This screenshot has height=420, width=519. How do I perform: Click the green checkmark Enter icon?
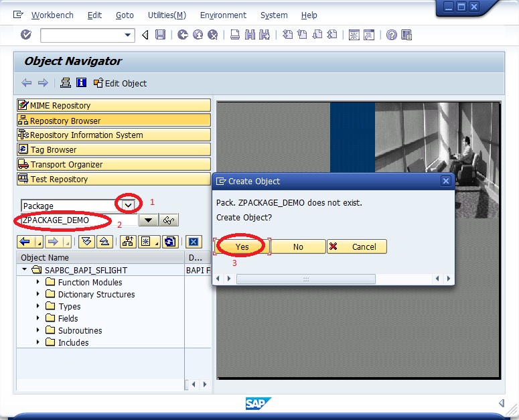click(x=26, y=34)
